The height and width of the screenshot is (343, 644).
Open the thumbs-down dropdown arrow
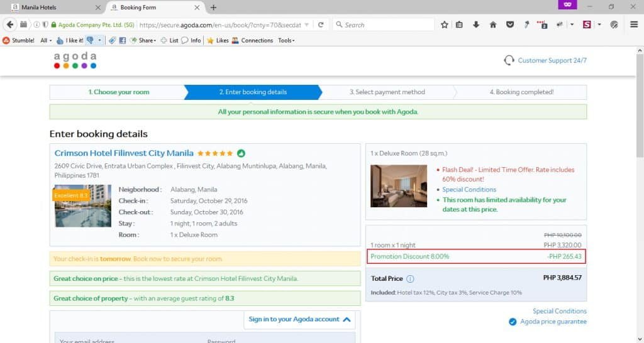coord(99,40)
